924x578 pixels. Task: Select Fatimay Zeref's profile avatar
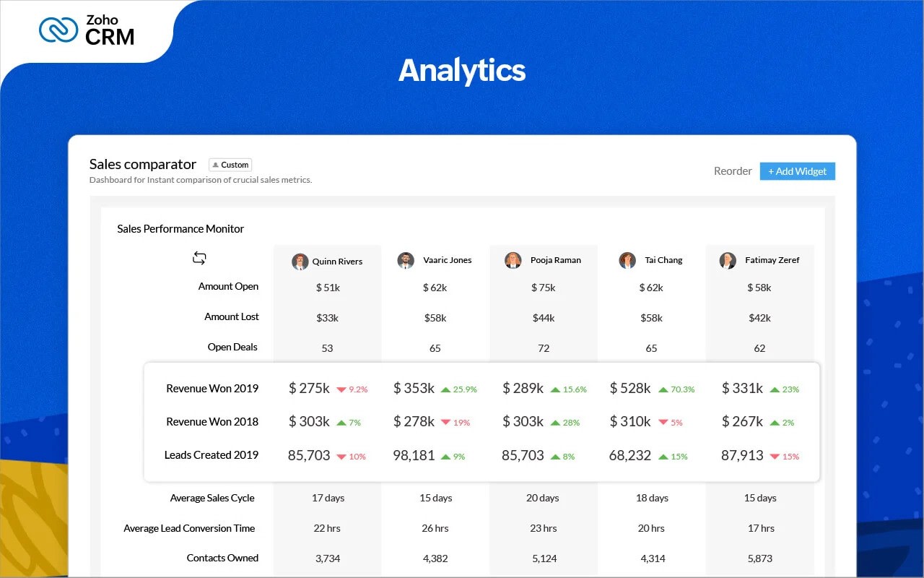coord(728,261)
